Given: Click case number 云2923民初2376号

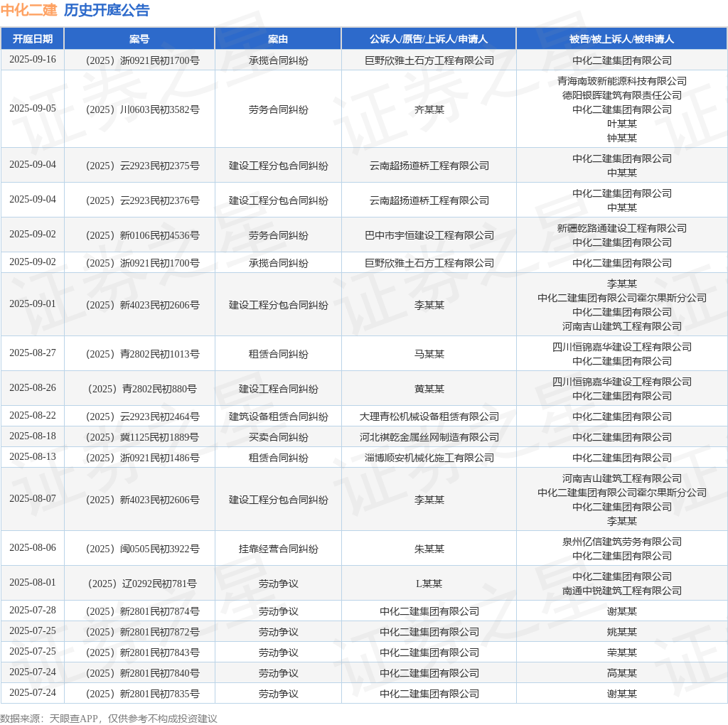Looking at the screenshot, I should click(x=142, y=200).
